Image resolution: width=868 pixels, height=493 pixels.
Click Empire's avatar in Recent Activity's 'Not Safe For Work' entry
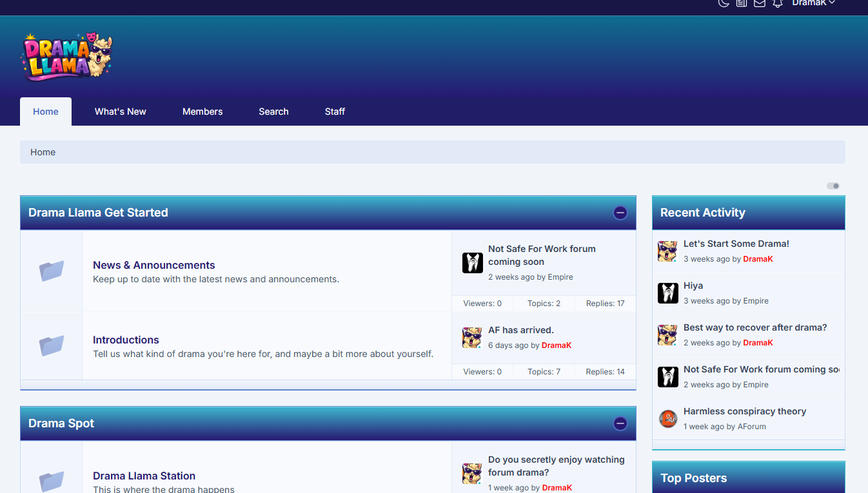pos(668,377)
